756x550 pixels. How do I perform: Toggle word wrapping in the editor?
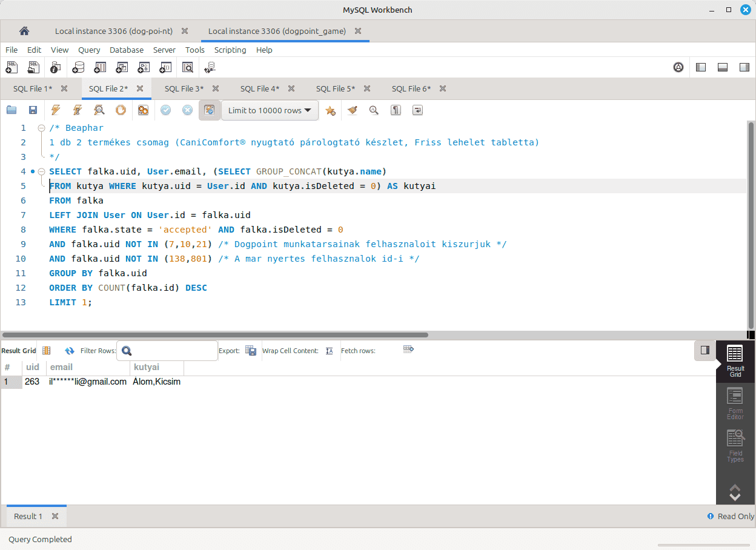[x=417, y=110]
